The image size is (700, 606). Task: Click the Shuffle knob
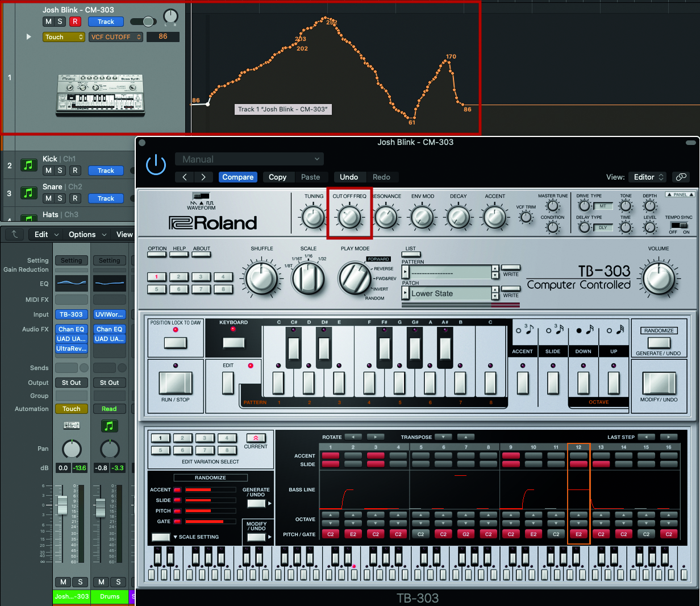click(x=261, y=279)
